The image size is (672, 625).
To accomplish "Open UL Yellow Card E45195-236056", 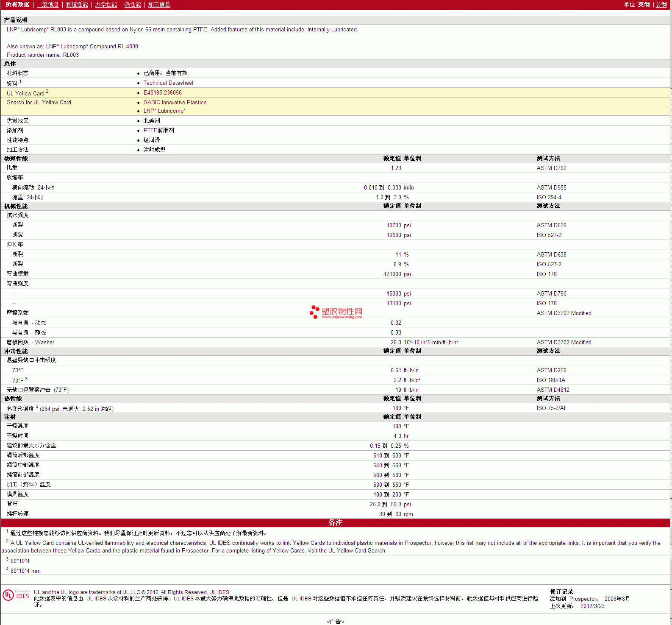I will [x=162, y=93].
